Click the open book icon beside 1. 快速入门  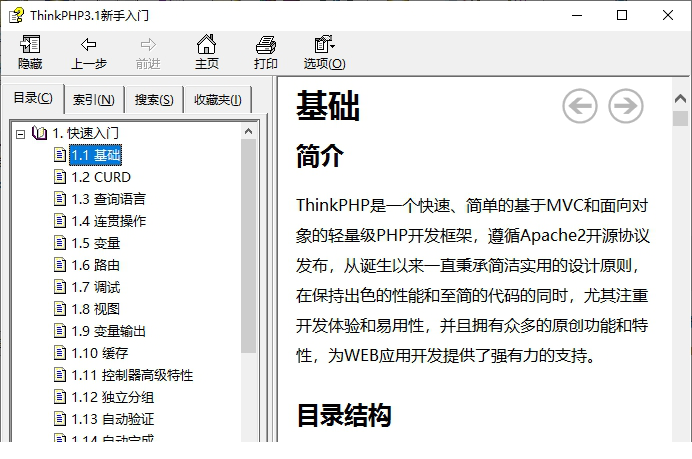point(39,133)
